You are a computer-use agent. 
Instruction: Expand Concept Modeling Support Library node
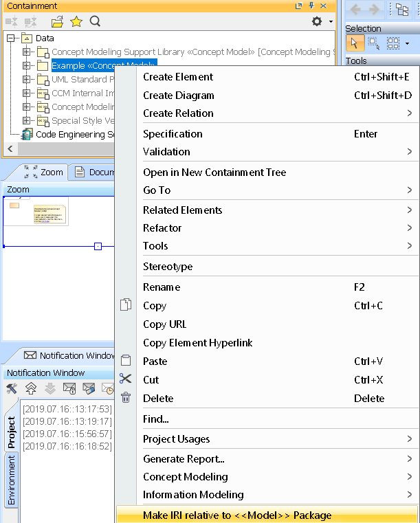[26, 52]
